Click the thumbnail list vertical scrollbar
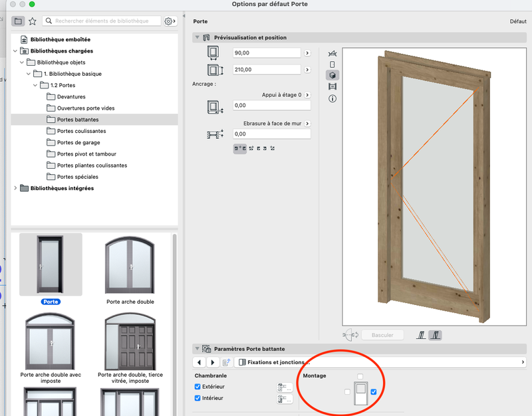Screen dimensions: 532x416 (175, 324)
